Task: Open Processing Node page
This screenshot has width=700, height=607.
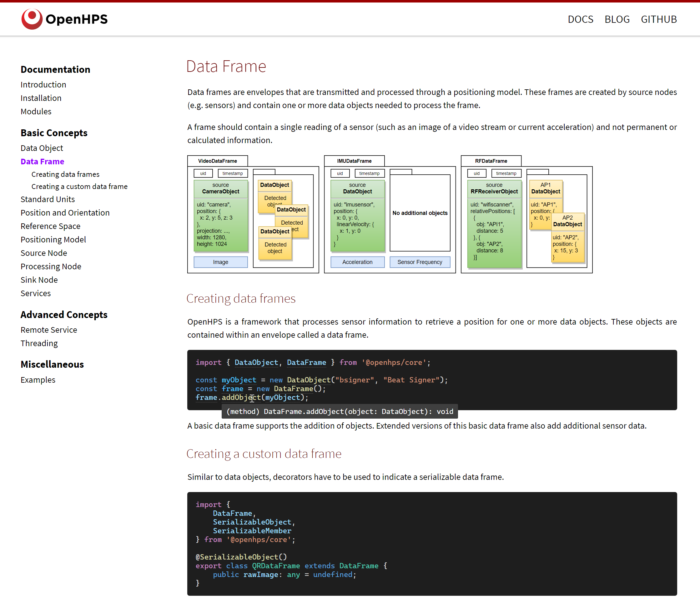Action: [x=51, y=266]
